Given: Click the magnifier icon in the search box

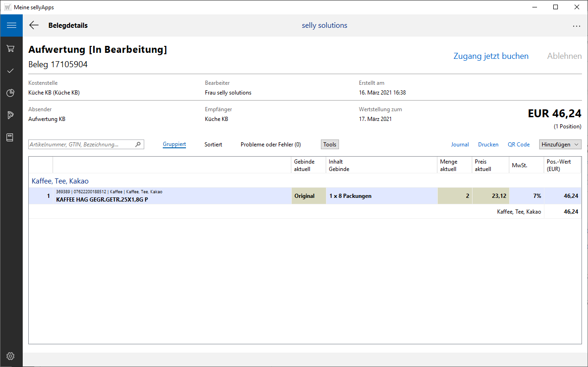Looking at the screenshot, I should 138,145.
